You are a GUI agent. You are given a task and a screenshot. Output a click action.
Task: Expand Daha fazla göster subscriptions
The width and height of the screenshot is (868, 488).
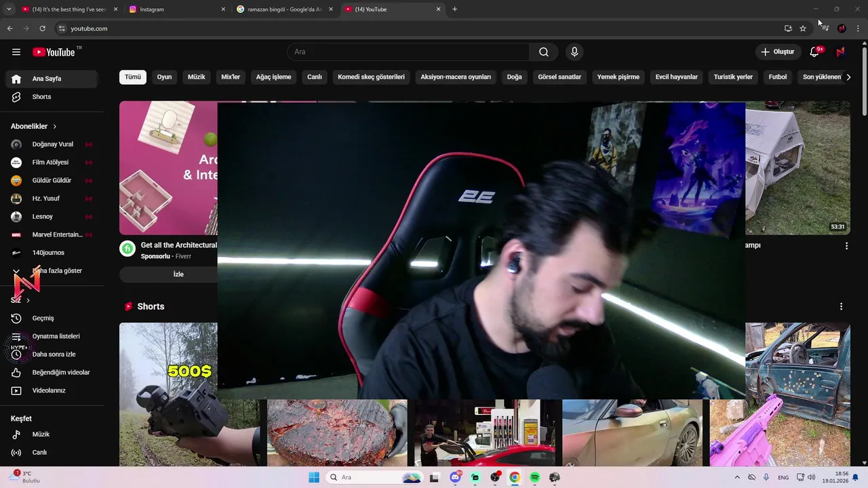pos(53,271)
